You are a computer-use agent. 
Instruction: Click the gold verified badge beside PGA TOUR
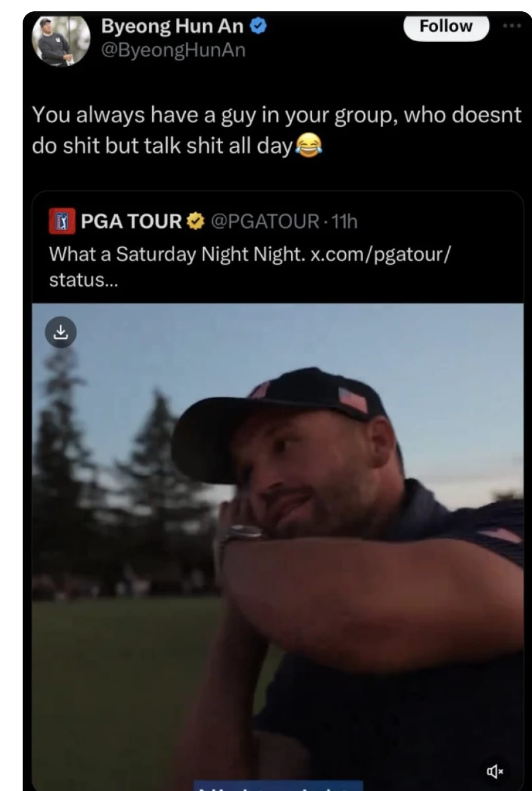196,221
